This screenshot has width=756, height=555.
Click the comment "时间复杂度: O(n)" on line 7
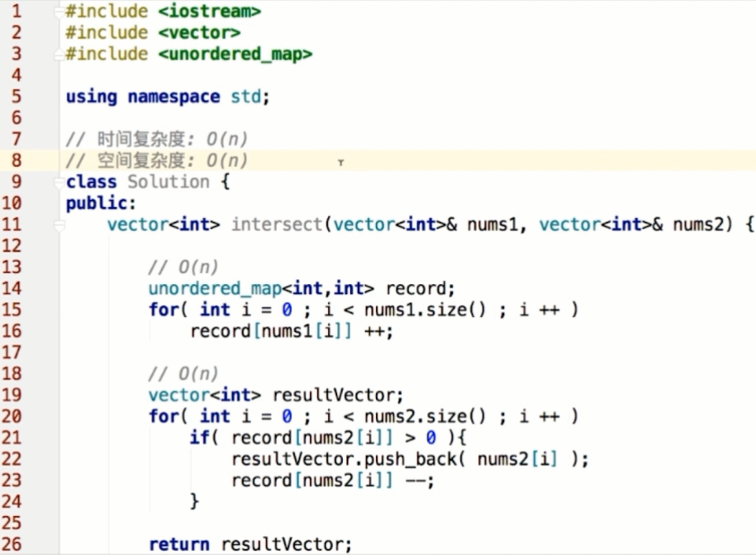(172, 140)
